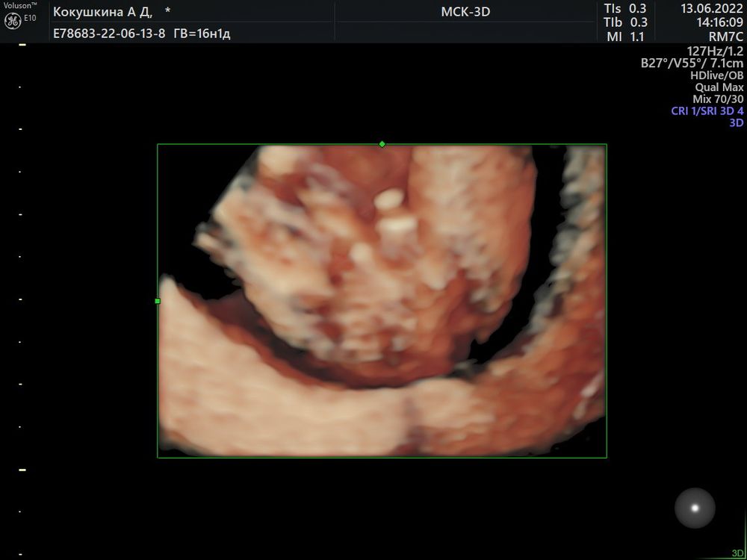Click the MI 1.1 indicator
Viewport: 747px width, 560px height.
point(626,36)
